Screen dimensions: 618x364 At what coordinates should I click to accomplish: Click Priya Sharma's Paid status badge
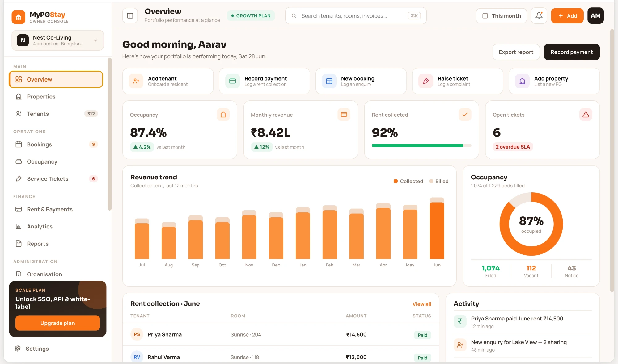(x=422, y=335)
